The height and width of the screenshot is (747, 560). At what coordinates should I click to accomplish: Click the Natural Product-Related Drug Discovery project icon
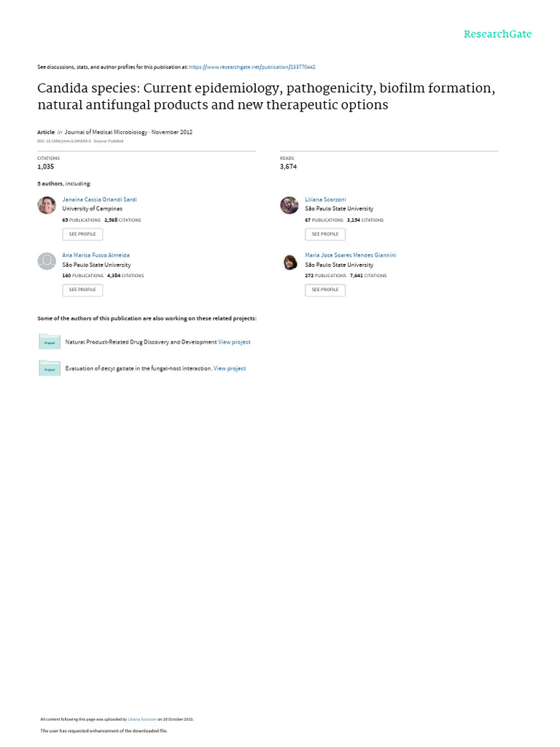click(x=50, y=341)
